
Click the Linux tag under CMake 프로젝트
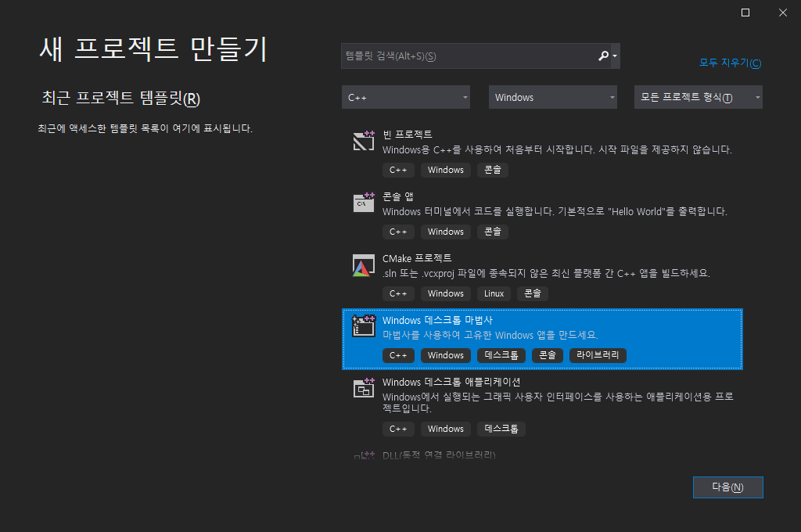point(494,294)
